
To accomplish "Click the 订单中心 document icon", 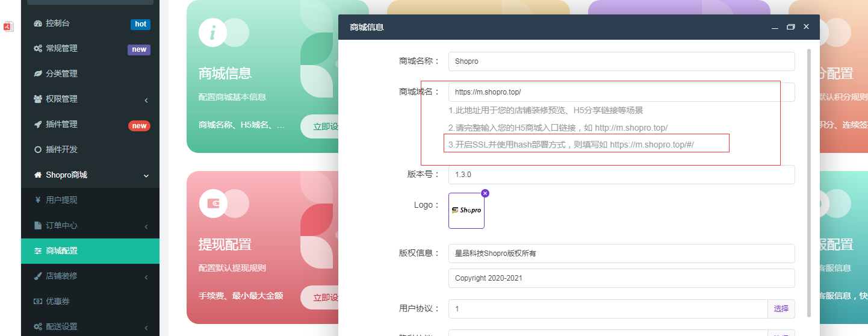I will click(x=38, y=226).
